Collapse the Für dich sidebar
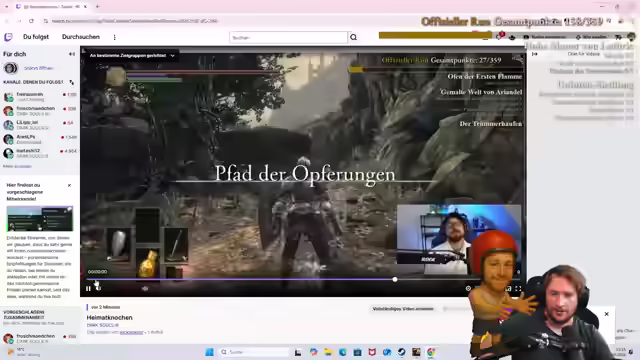This screenshot has height=360, width=640. (x=72, y=54)
